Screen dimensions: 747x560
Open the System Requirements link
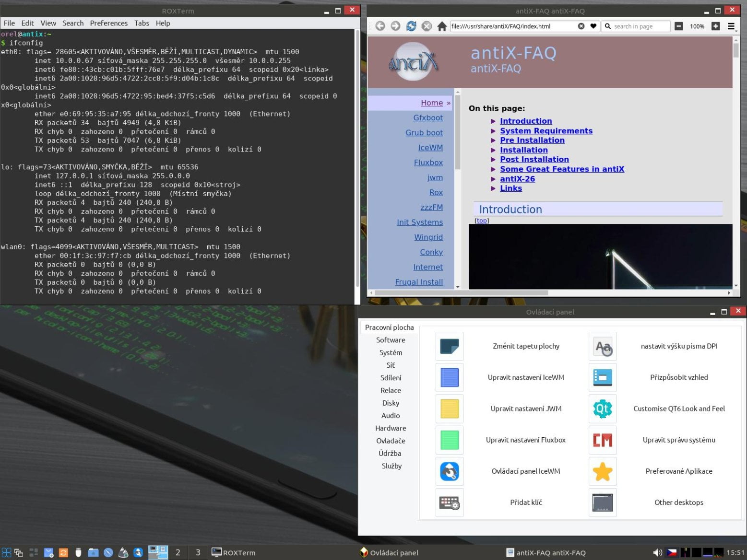coord(546,130)
